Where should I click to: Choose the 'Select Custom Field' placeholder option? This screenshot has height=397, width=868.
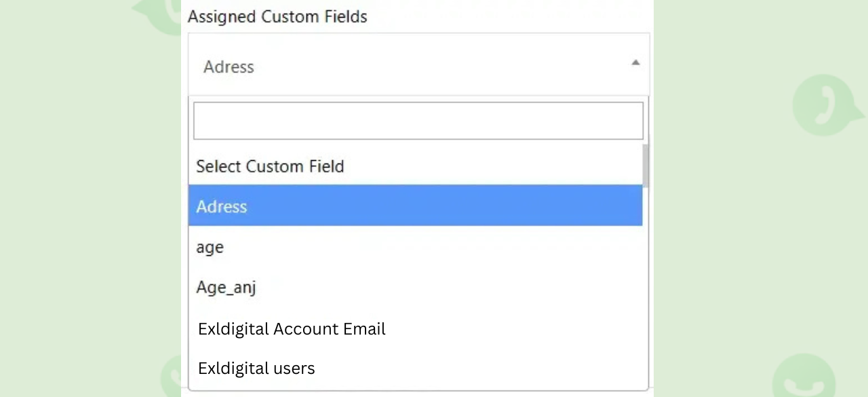270,166
